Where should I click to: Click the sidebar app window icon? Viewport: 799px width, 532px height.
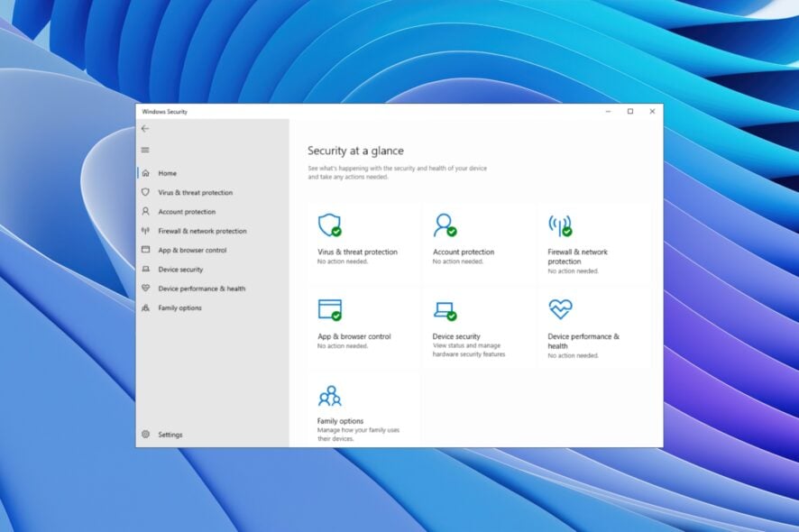click(146, 250)
